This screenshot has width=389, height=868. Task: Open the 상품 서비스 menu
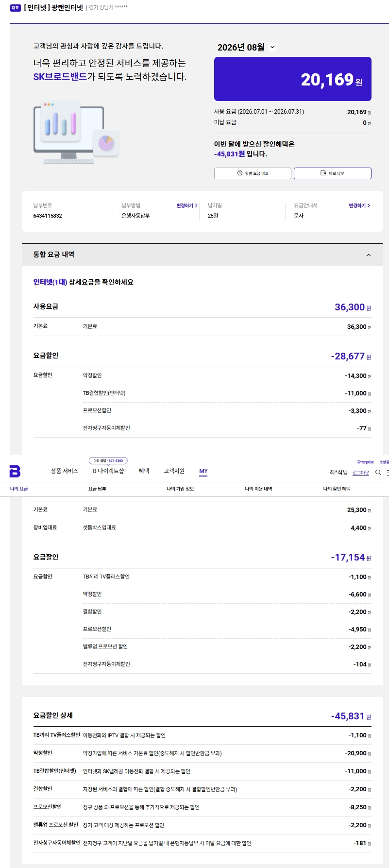[65, 471]
